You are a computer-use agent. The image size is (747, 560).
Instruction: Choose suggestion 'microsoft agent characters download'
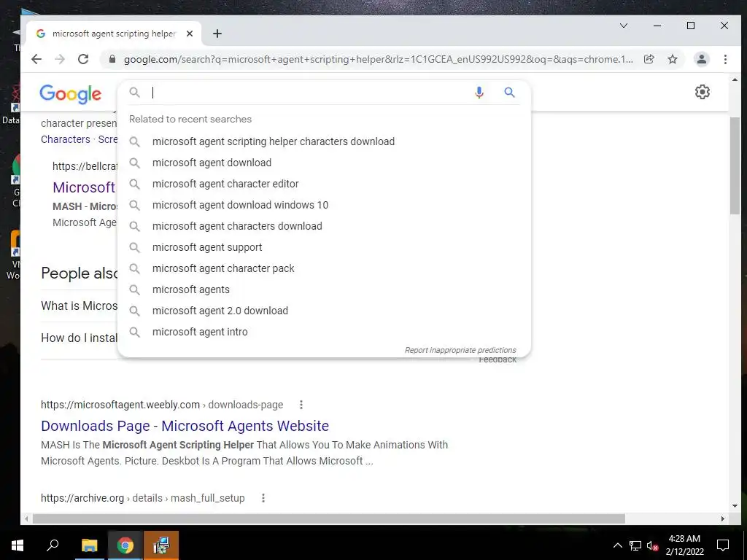point(324,226)
